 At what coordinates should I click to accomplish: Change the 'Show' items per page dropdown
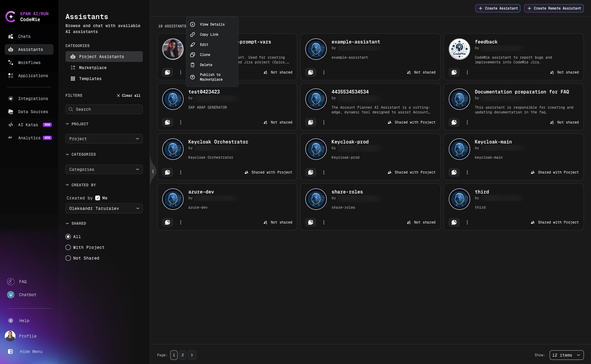566,355
